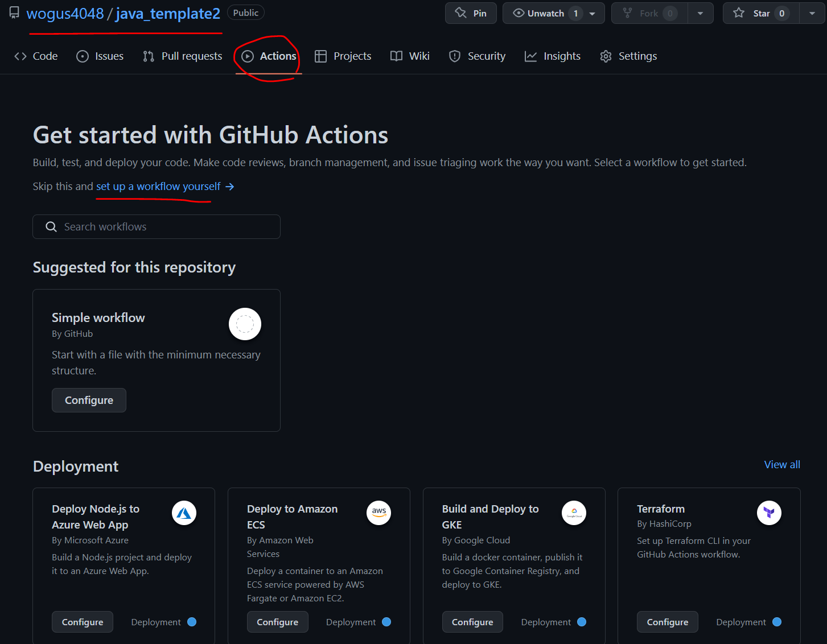The height and width of the screenshot is (644, 827).
Task: Click the Suggested for this repository heading
Action: [x=134, y=267]
